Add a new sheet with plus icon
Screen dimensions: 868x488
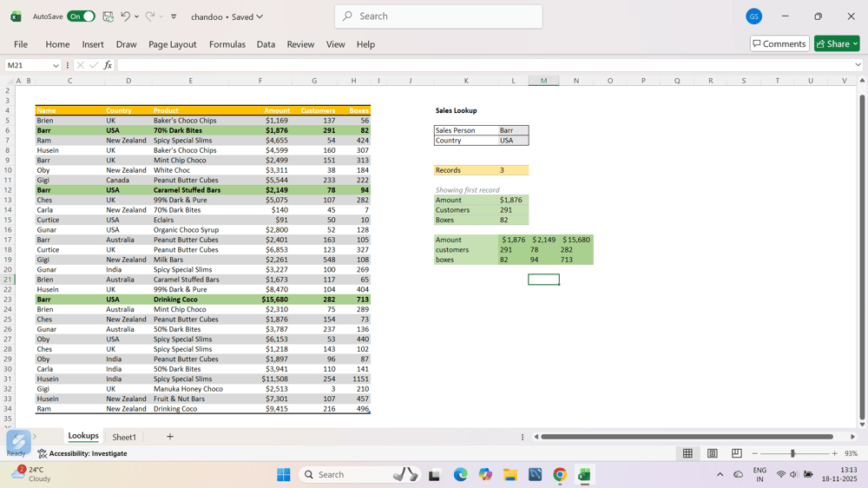click(170, 437)
